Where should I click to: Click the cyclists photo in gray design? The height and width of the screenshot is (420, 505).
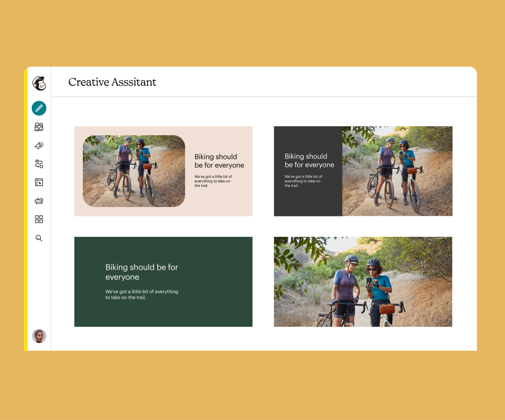click(397, 171)
